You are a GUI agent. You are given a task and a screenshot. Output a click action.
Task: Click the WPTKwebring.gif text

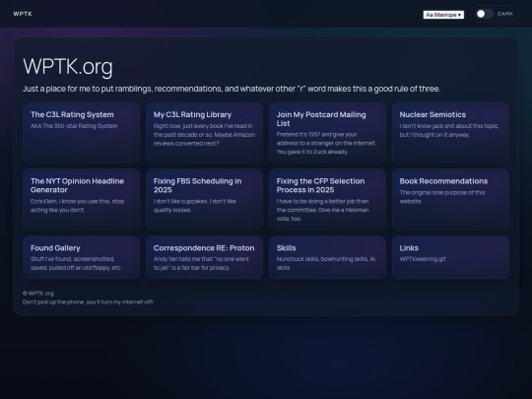pos(423,259)
